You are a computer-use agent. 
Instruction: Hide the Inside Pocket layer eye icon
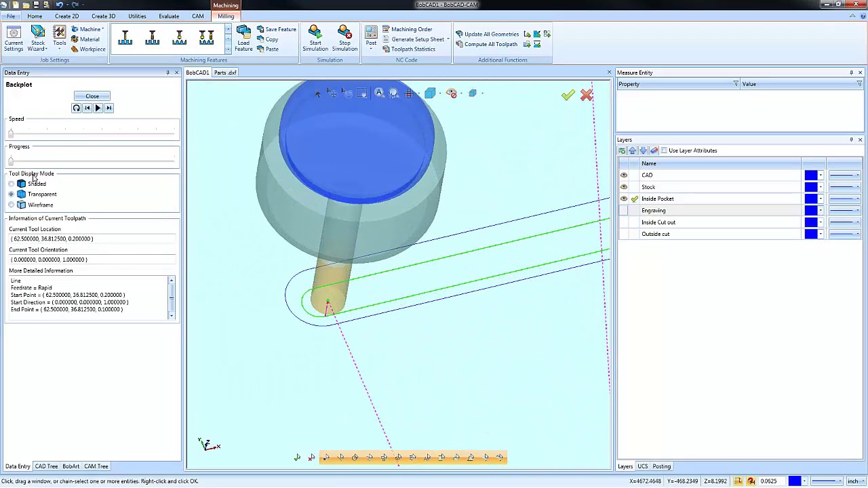(x=624, y=199)
